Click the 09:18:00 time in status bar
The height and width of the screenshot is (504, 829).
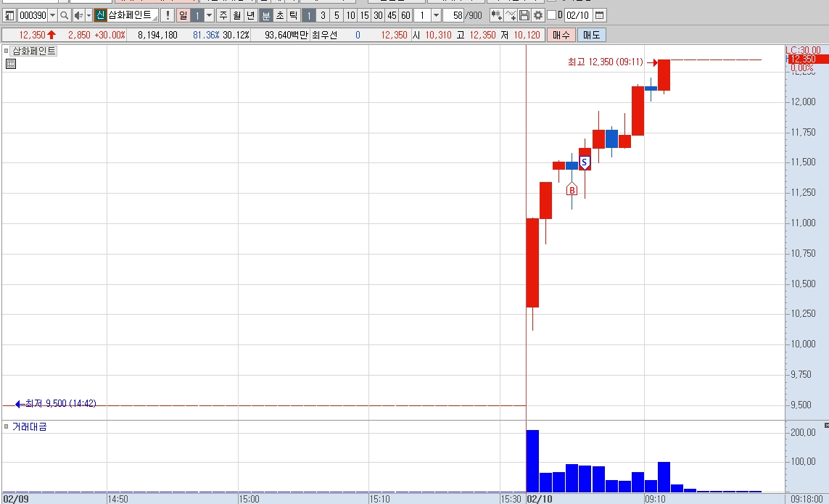pos(807,499)
